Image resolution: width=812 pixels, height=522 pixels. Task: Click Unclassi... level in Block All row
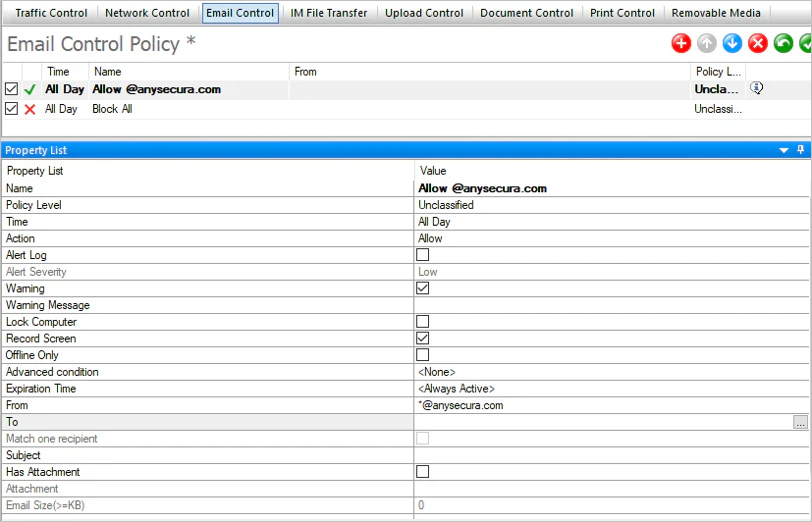click(718, 109)
